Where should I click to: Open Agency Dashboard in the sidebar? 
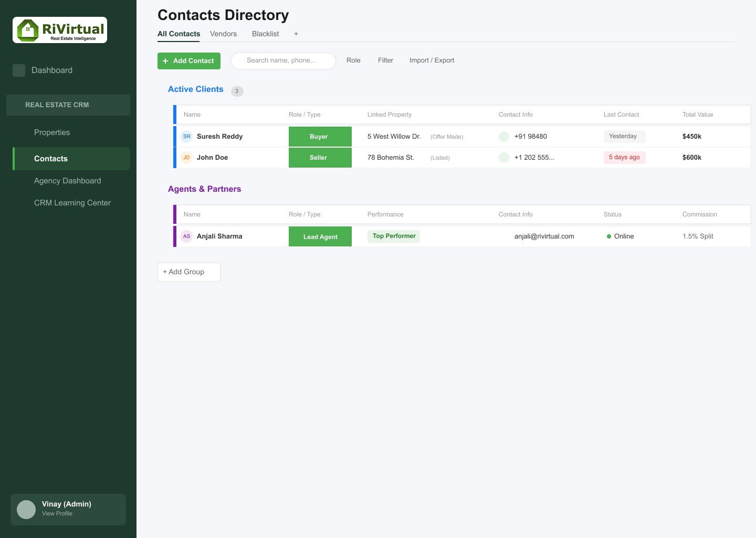point(67,181)
